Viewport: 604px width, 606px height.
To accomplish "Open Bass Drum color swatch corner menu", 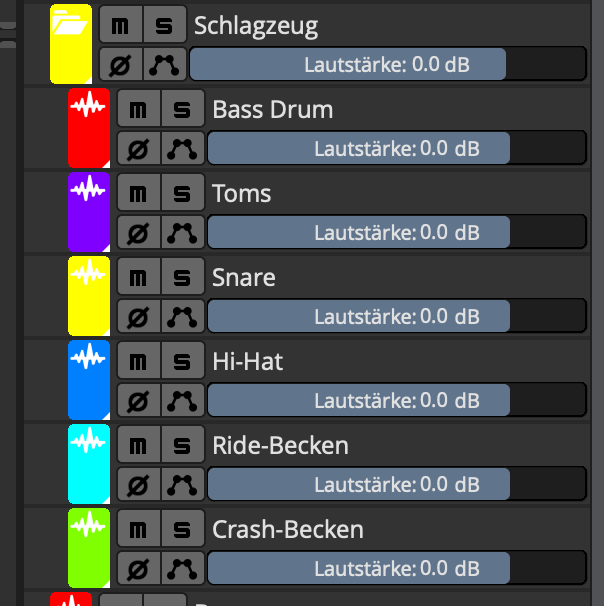I will coord(105,161).
